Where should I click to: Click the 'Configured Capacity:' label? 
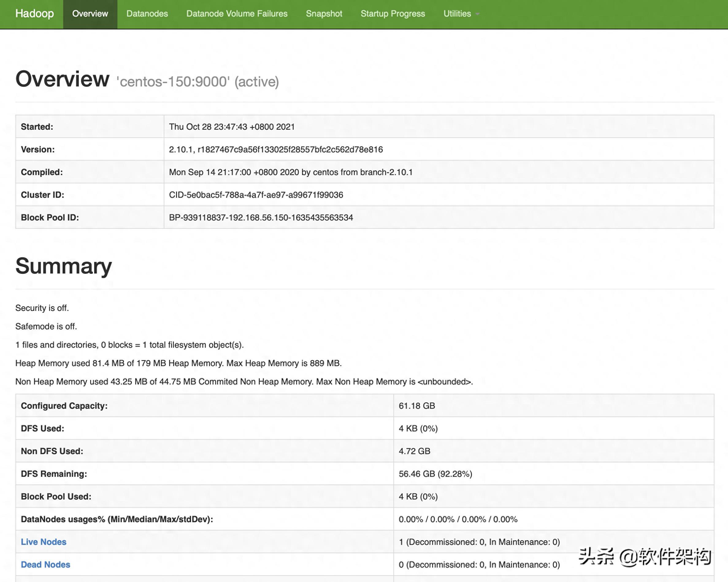64,405
